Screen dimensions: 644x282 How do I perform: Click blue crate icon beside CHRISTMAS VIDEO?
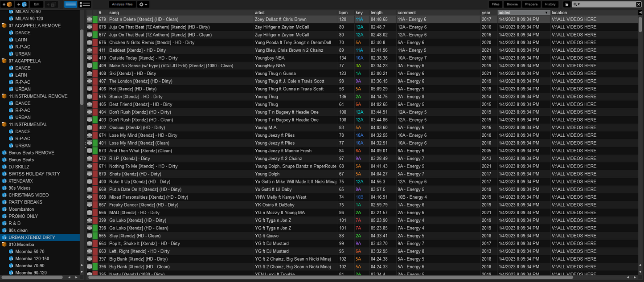[4, 195]
